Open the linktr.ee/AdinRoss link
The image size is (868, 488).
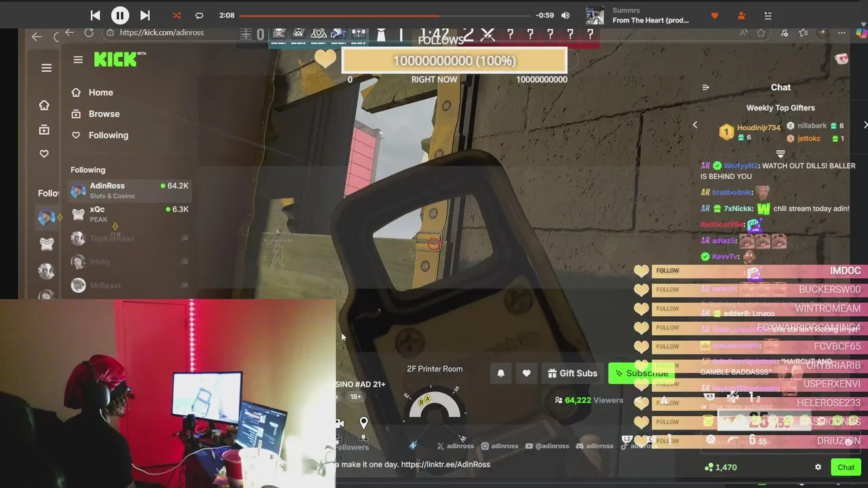[446, 464]
